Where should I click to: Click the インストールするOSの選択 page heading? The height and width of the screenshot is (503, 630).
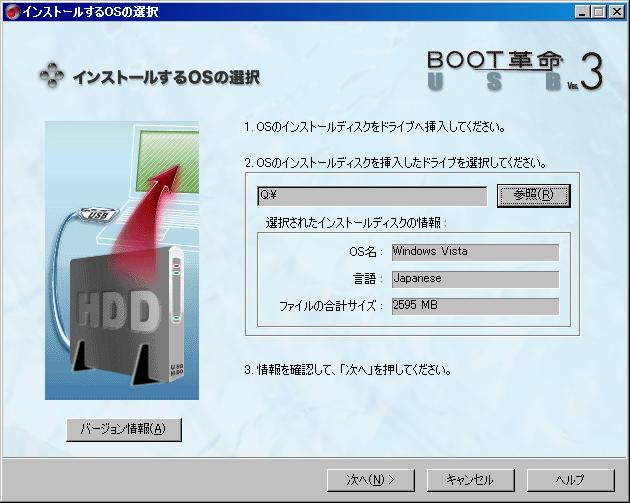[166, 77]
